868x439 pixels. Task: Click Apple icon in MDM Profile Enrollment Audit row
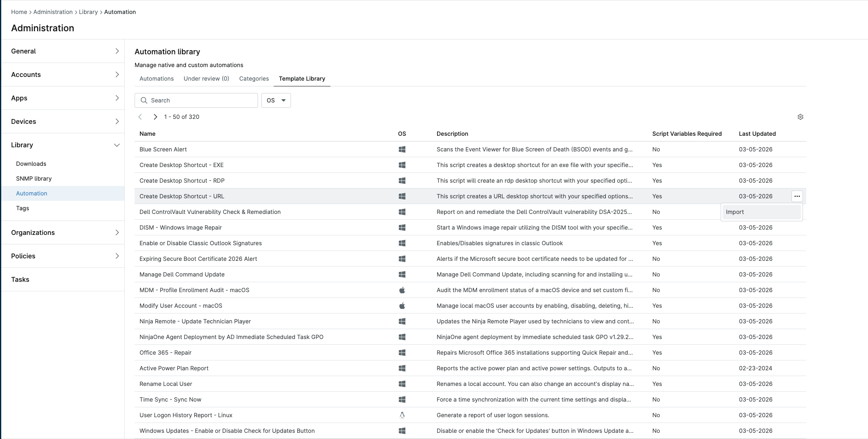pos(402,290)
